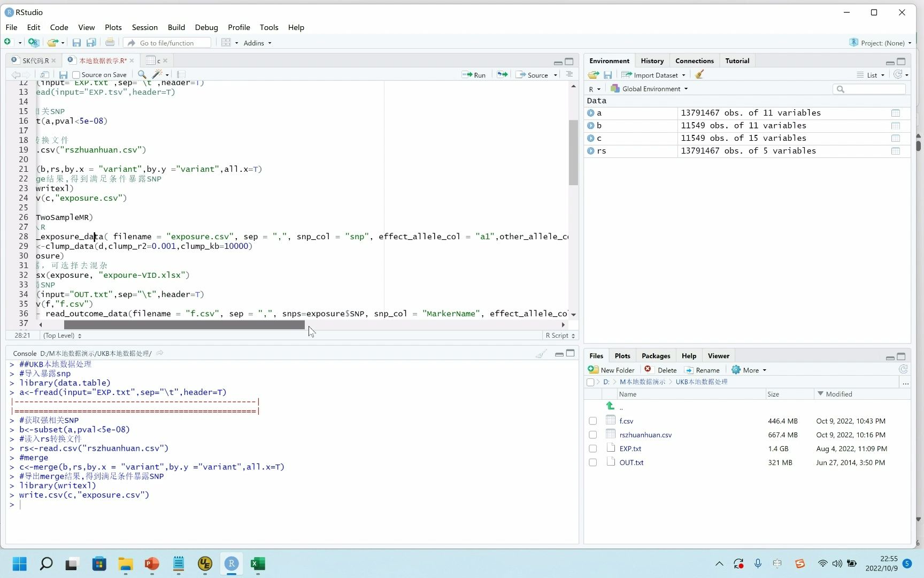Image resolution: width=924 pixels, height=578 pixels.
Task: Open the rszhuanhuan.csv file link
Action: 645,435
